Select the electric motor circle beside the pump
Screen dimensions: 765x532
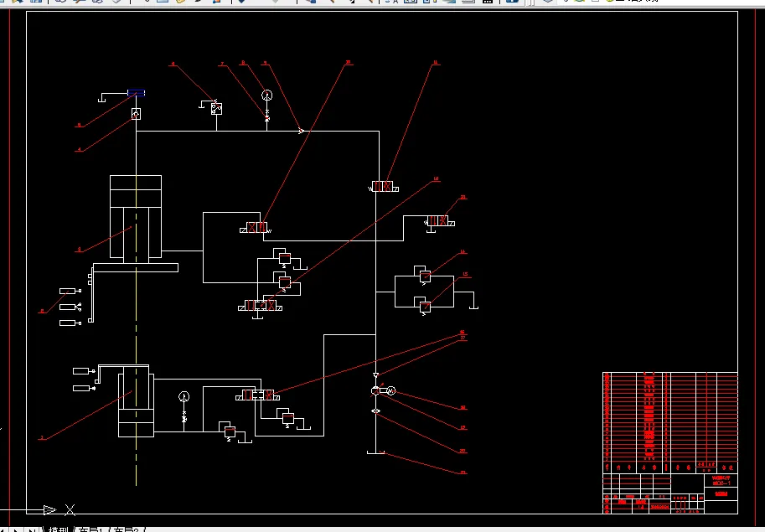[390, 391]
